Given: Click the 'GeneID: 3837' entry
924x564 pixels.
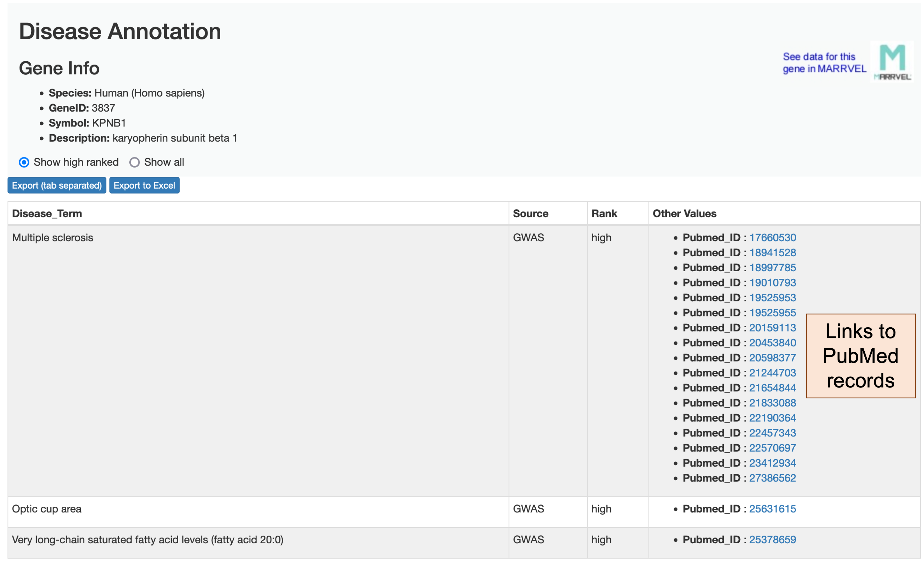Looking at the screenshot, I should click(82, 108).
